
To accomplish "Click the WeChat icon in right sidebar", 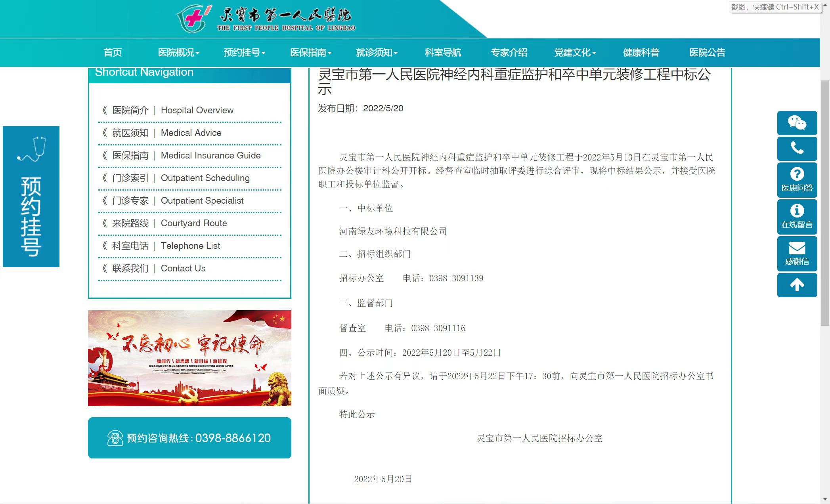I will coord(797,123).
